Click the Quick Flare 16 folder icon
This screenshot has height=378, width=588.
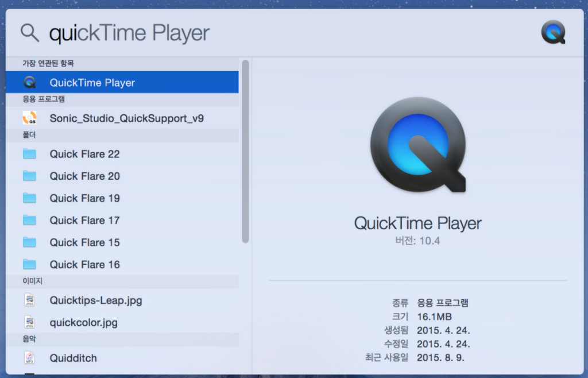click(x=29, y=264)
